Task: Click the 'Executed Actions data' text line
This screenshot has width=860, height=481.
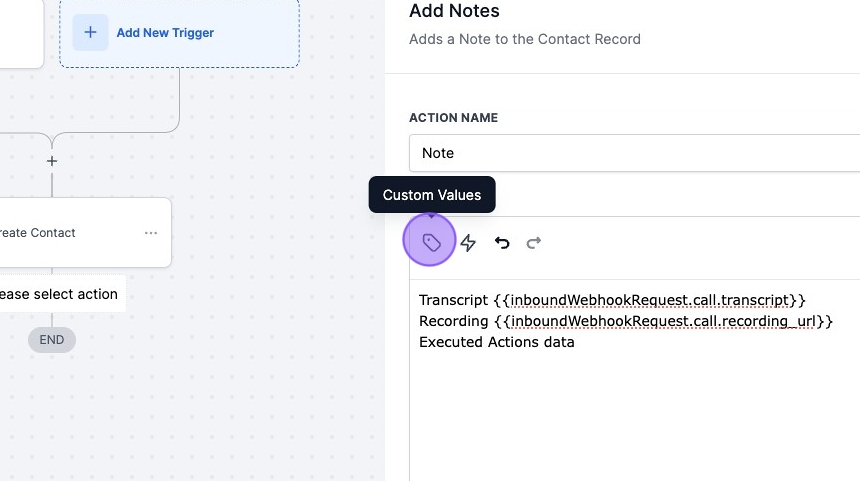Action: 497,342
